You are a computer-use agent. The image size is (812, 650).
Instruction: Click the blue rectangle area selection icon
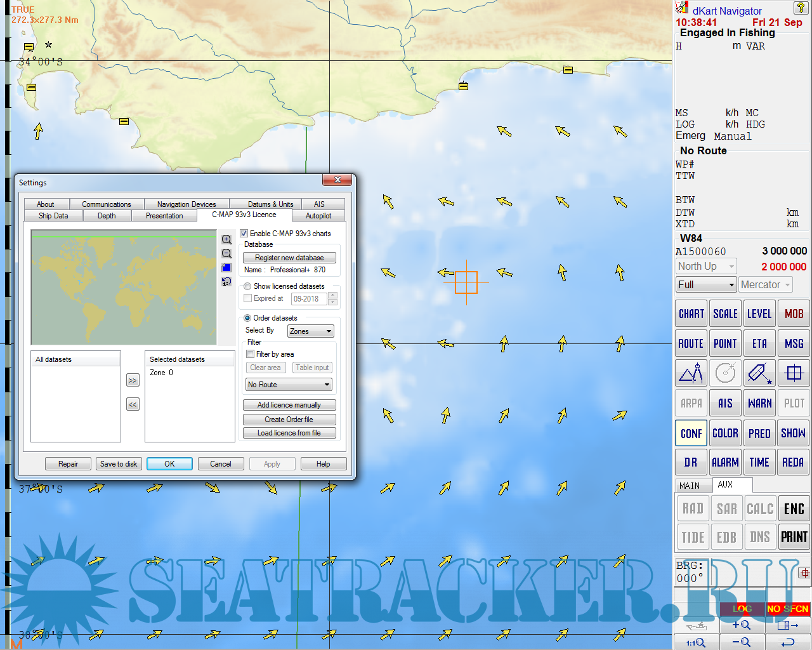[x=226, y=267]
